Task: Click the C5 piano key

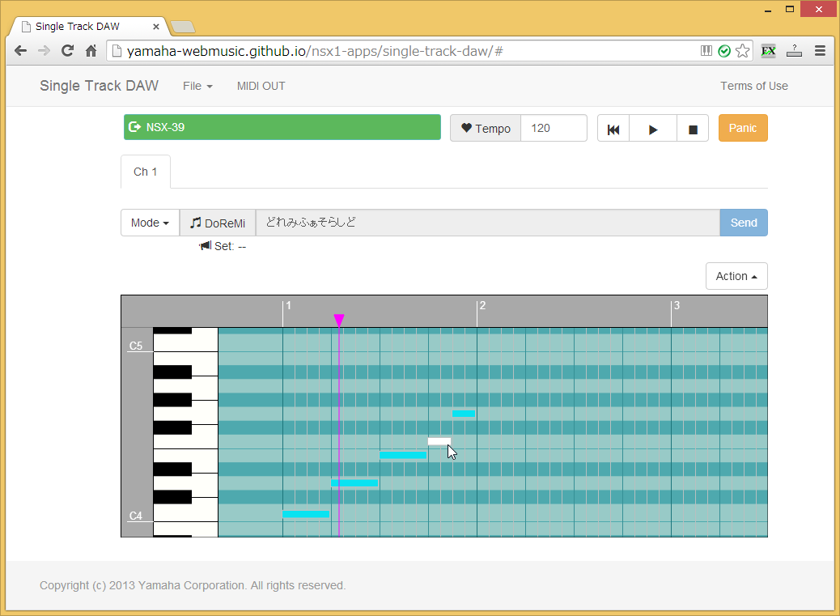Action: coord(185,343)
